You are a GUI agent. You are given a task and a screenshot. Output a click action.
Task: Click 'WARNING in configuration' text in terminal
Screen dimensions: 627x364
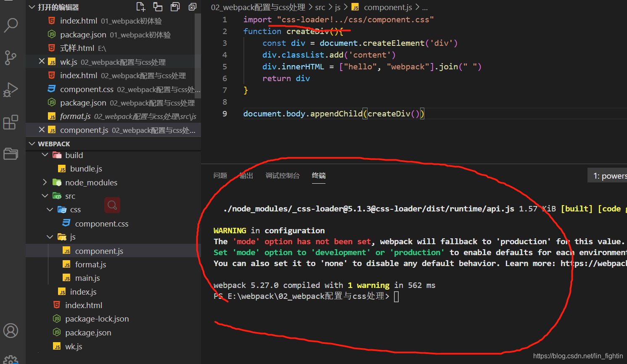pyautogui.click(x=269, y=231)
